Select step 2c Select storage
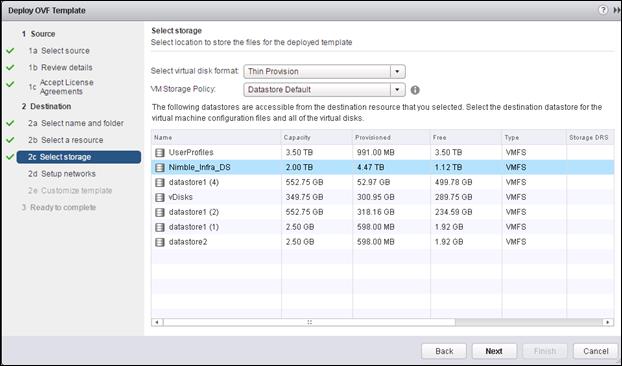Screen dimensions: 622x366 coord(79,157)
